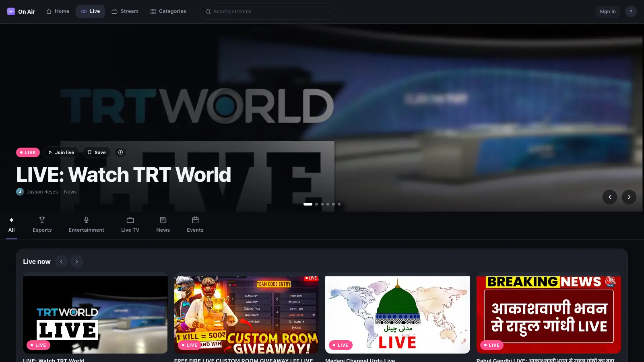The image size is (644, 362).
Task: Focus the Search streams input field
Action: tap(268, 12)
